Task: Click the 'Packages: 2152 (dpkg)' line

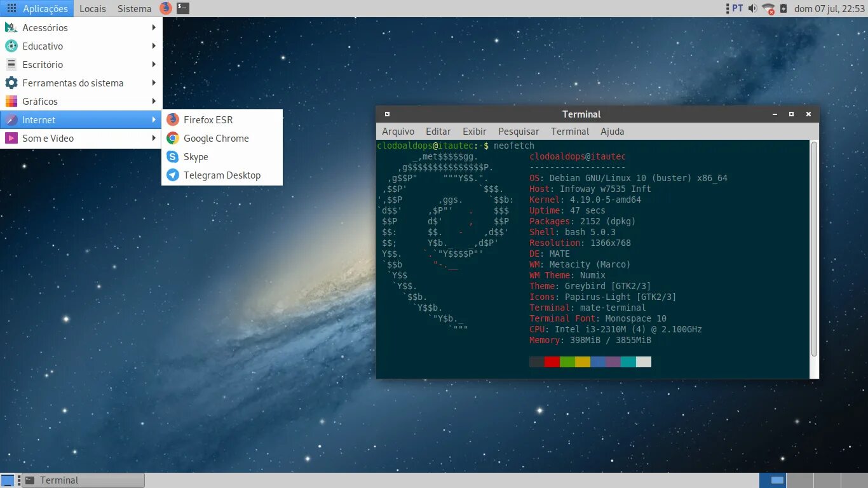Action: (x=583, y=221)
